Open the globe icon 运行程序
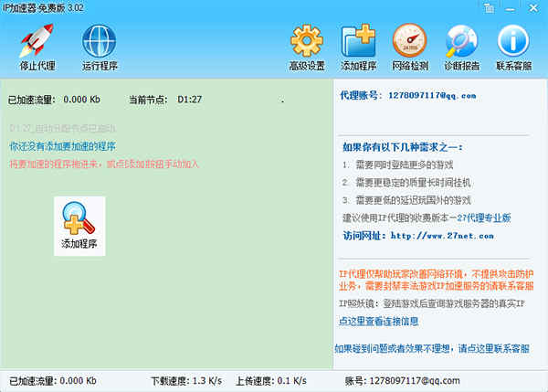 pos(100,47)
